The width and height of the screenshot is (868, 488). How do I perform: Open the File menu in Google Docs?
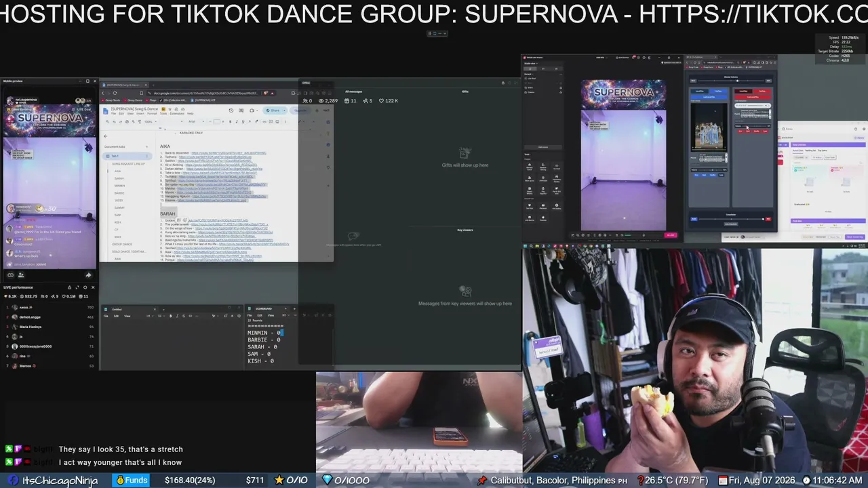115,113
